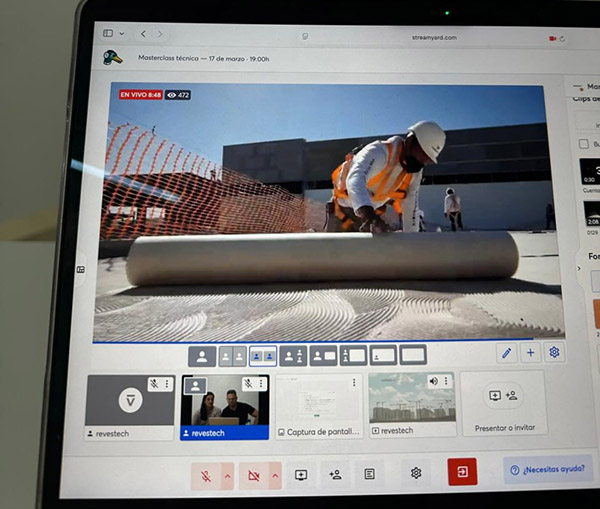The height and width of the screenshot is (509, 600).
Task: Click the first revestech avatar thumbnail
Action: [130, 400]
